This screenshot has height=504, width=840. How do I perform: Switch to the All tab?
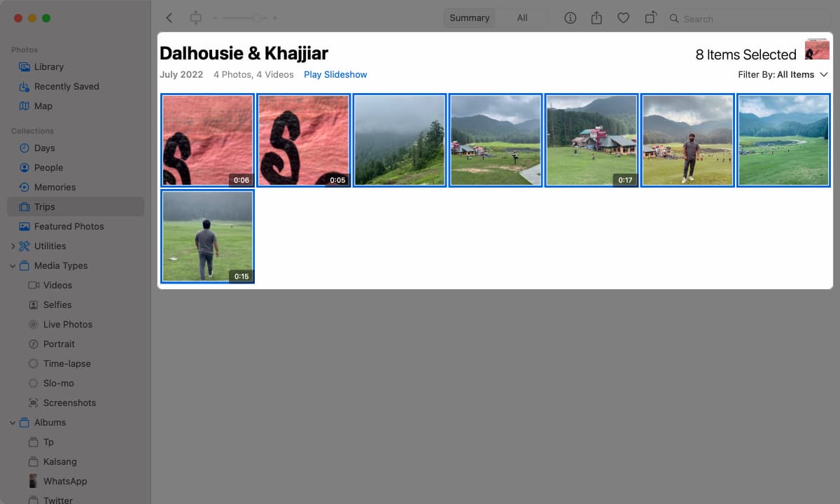coord(522,18)
